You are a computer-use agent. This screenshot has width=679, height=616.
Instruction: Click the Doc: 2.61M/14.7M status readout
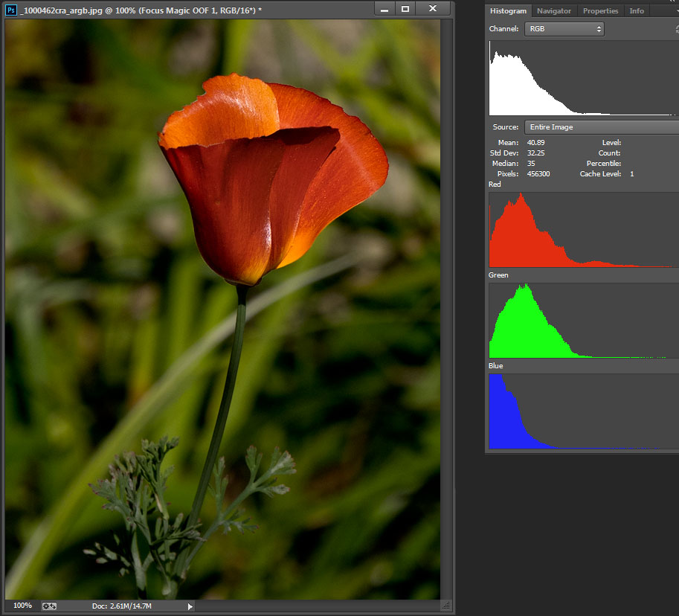[x=122, y=606]
